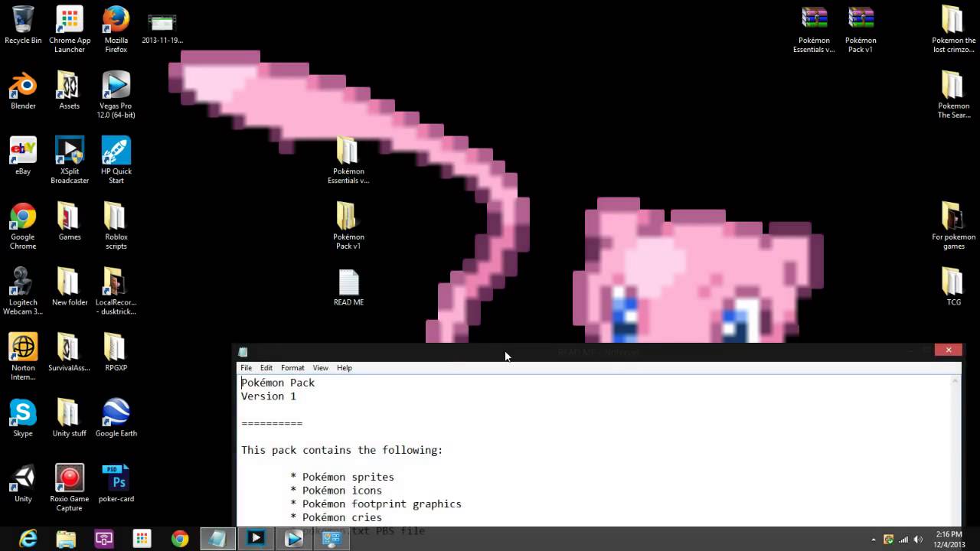Select the READ ME text file icon

[348, 288]
